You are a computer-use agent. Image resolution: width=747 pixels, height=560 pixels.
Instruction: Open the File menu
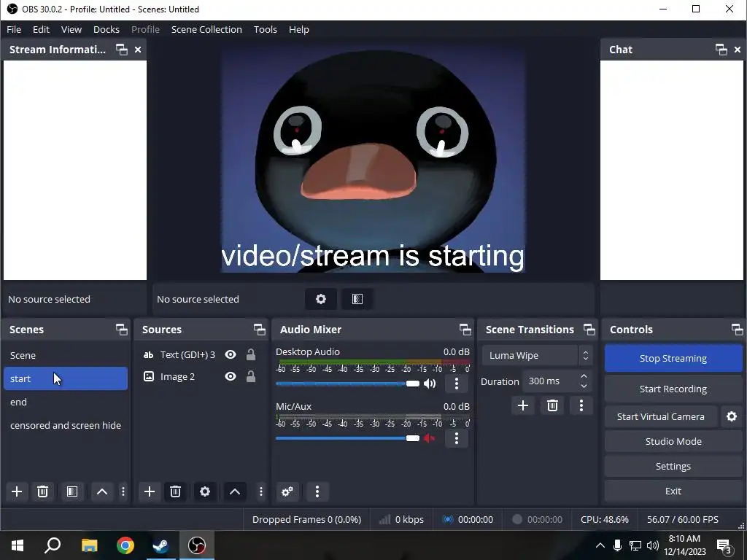click(x=14, y=29)
